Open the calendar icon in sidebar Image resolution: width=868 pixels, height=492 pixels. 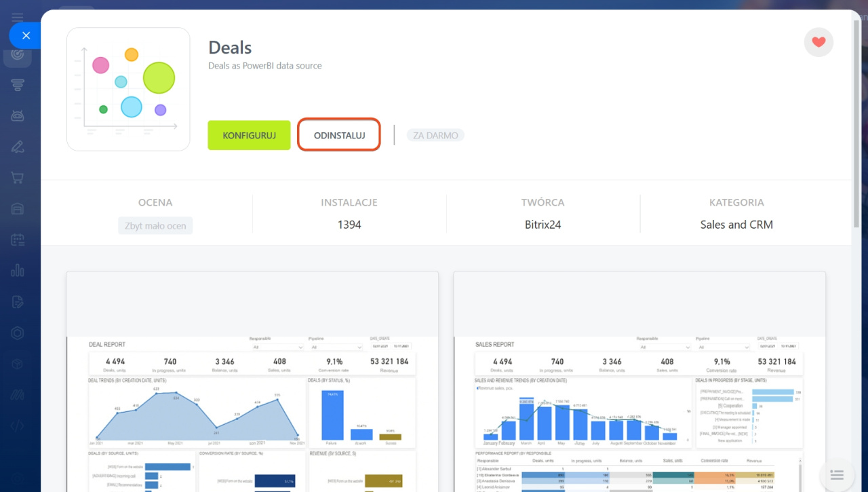(x=18, y=240)
